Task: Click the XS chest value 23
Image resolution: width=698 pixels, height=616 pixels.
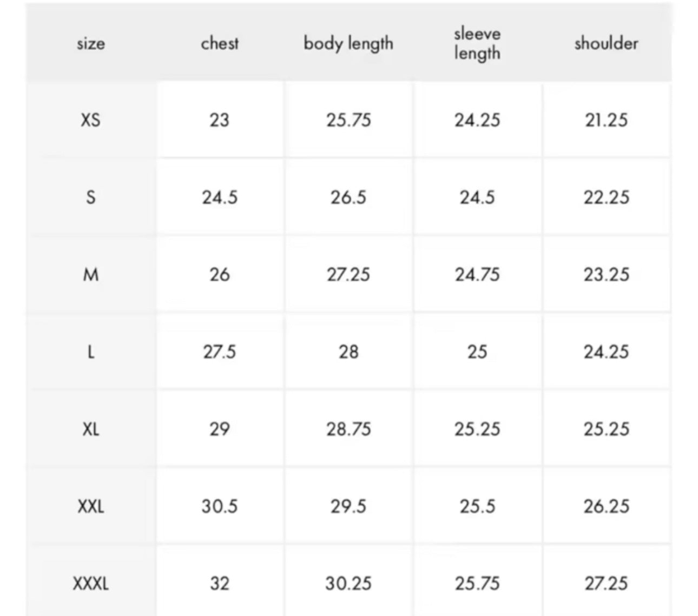Action: pyautogui.click(x=219, y=120)
